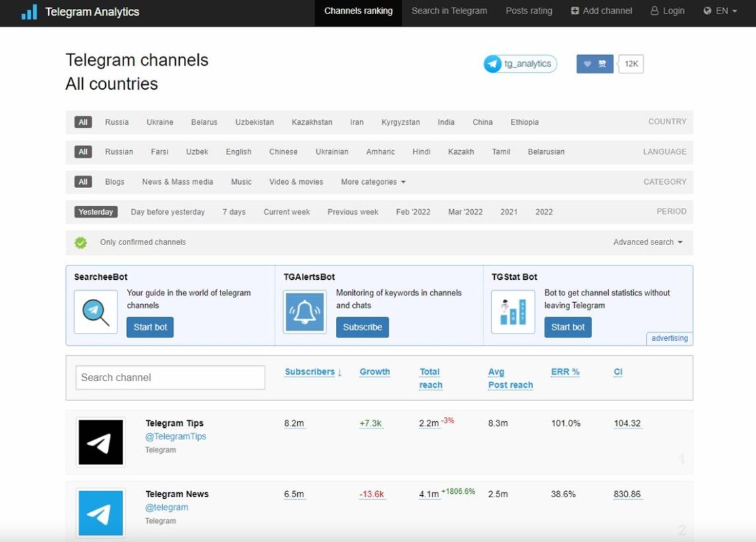This screenshot has height=542, width=756.
Task: Select the Russia country filter
Action: tap(117, 122)
